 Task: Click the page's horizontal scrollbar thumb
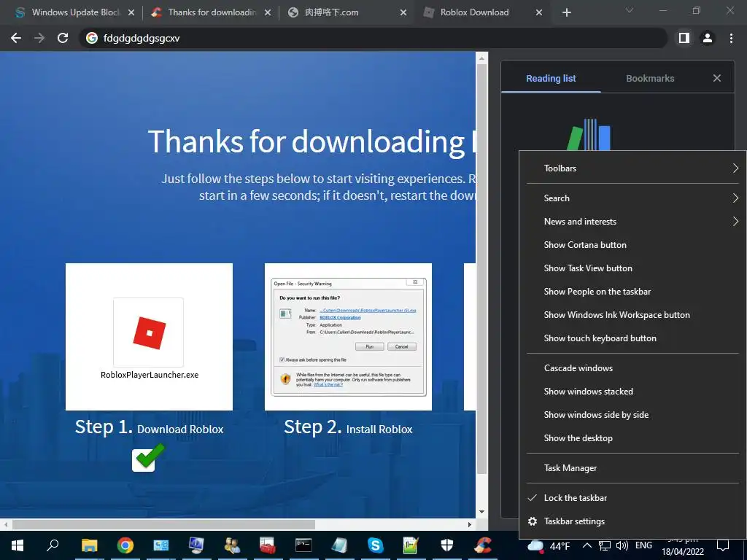click(x=163, y=524)
